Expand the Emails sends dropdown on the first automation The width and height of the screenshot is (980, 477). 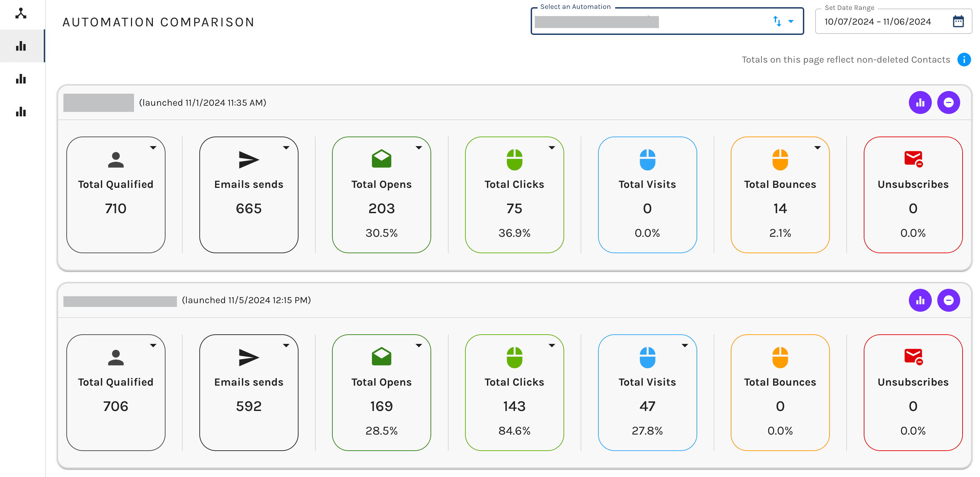tap(287, 149)
